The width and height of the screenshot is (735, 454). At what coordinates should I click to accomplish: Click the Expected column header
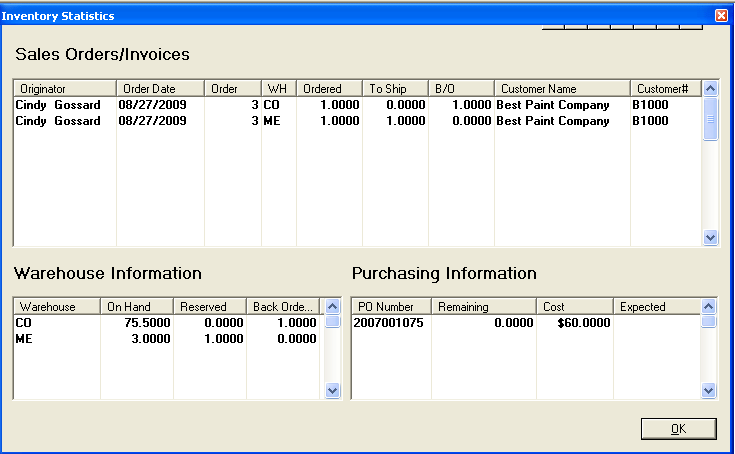point(654,307)
